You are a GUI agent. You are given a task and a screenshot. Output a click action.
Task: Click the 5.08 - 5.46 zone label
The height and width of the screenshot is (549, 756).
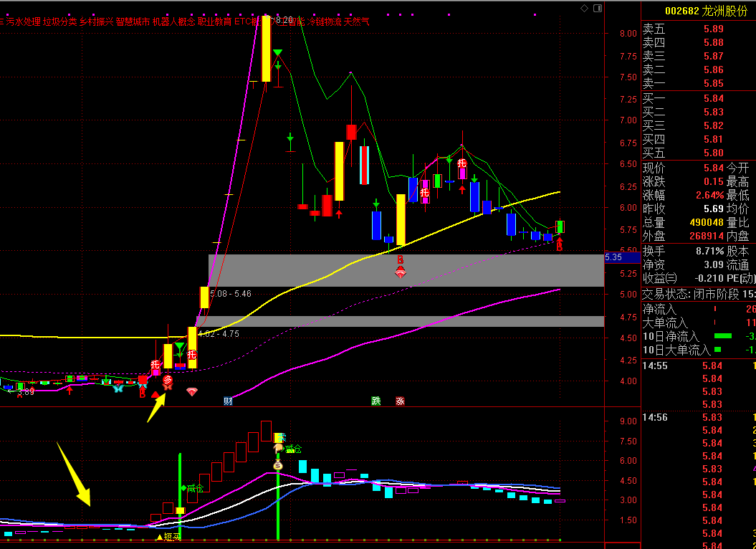coord(231,293)
